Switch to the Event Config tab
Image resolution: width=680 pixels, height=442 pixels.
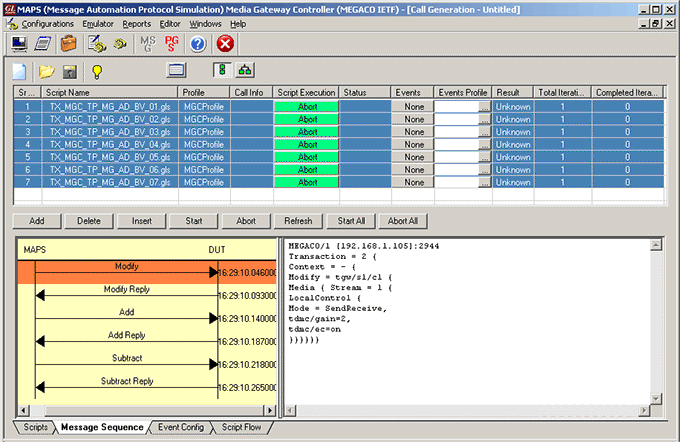click(181, 427)
